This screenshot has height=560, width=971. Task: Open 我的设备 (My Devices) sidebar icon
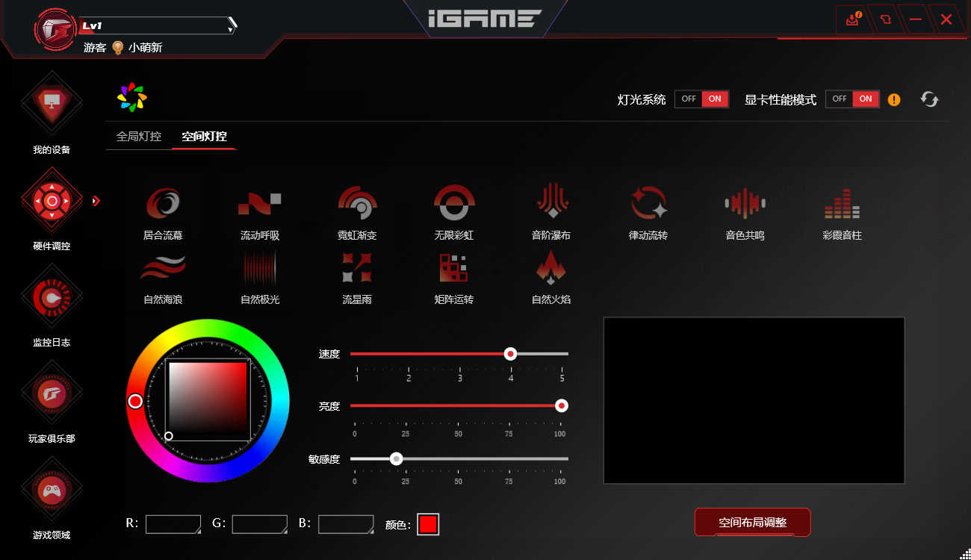(x=52, y=103)
